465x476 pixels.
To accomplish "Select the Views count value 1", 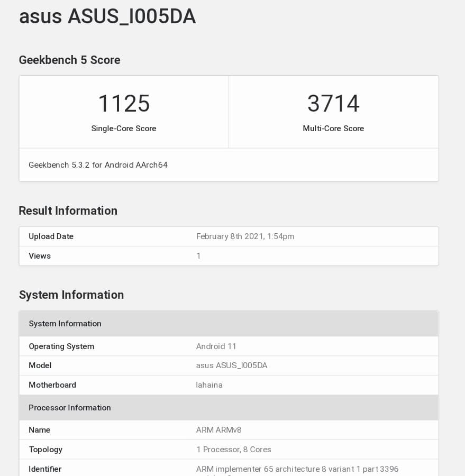I will click(198, 255).
